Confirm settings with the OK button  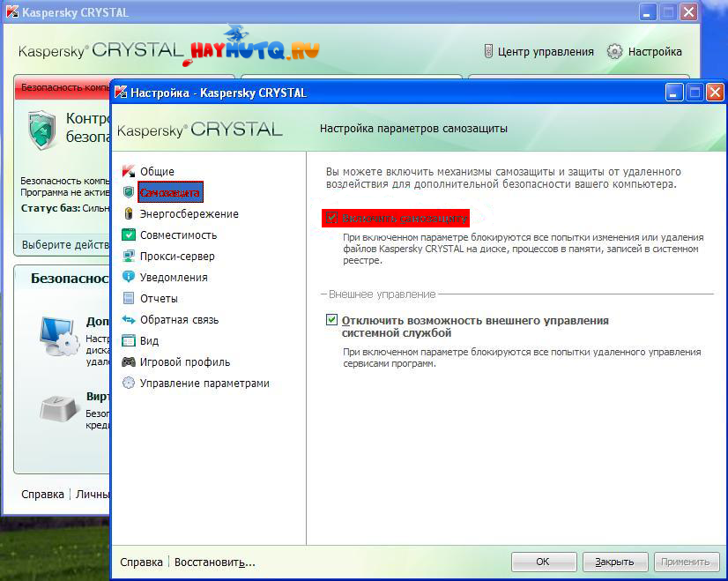pos(544,562)
